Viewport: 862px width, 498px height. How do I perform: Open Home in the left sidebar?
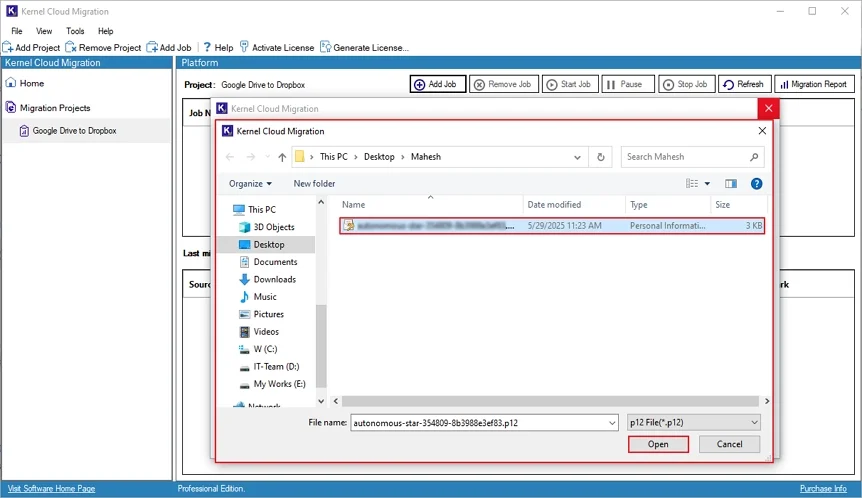point(25,84)
